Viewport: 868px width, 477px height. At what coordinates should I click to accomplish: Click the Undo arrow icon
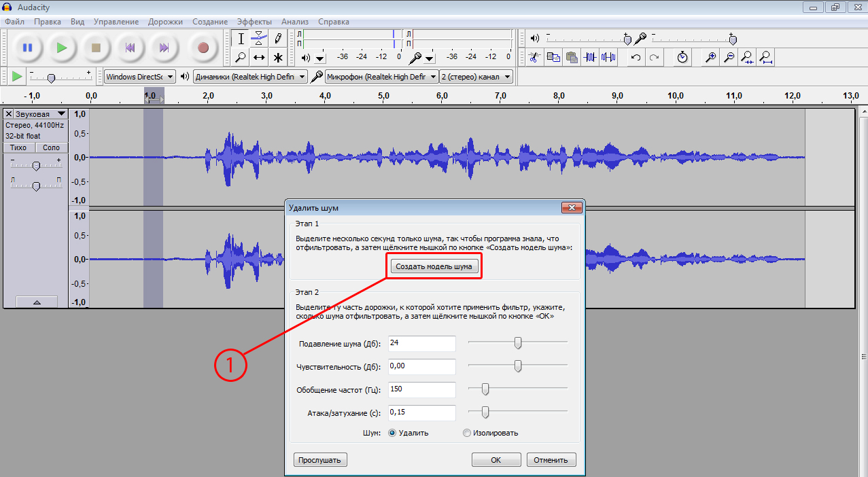click(x=636, y=57)
